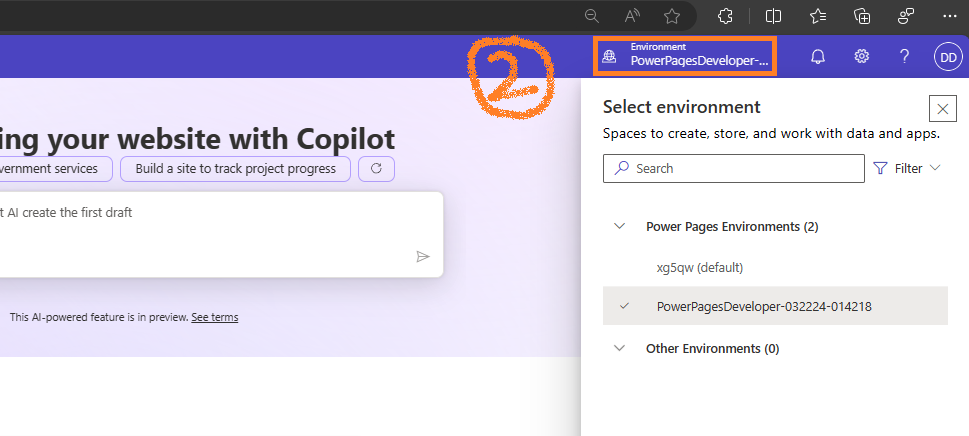Open notifications bell icon

[x=818, y=57]
